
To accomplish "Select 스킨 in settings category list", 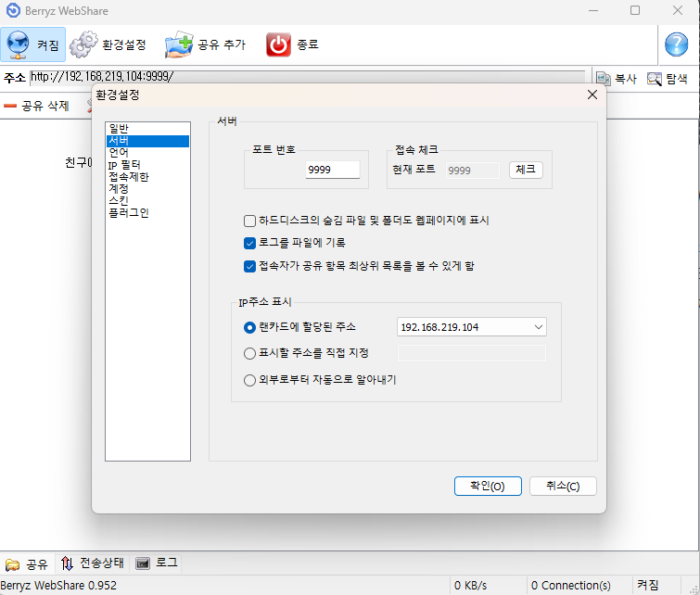I will pyautogui.click(x=147, y=201).
